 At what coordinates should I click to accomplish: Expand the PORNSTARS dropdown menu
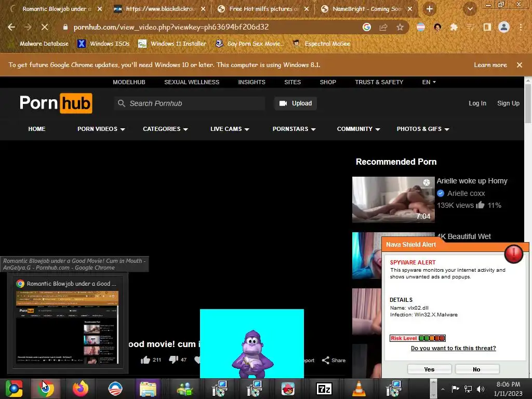point(294,129)
